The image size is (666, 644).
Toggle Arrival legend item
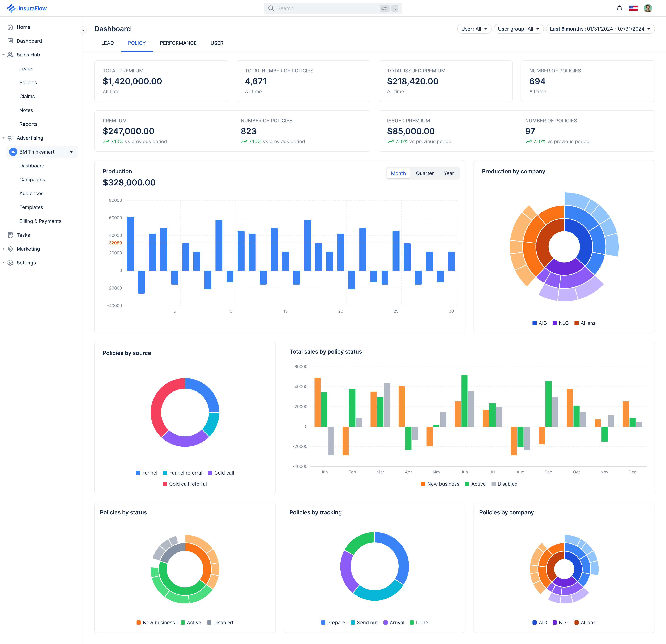[x=394, y=622]
